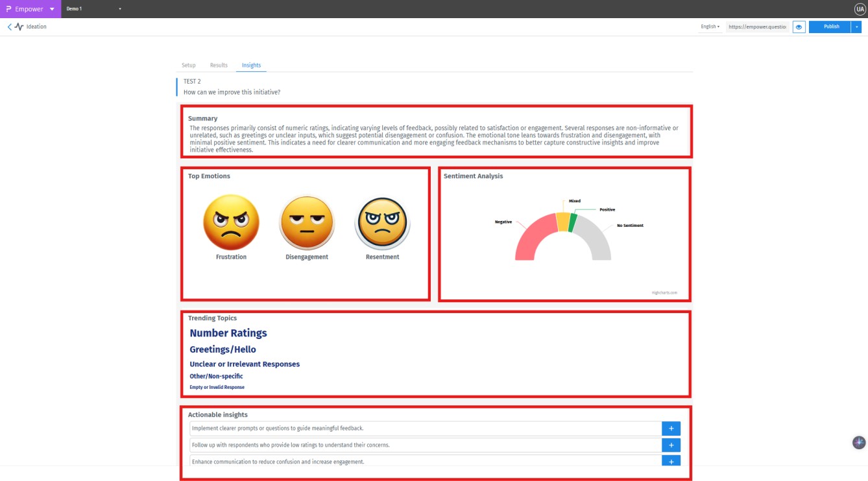Open the English language dropdown
This screenshot has width=868, height=481.
(x=710, y=27)
